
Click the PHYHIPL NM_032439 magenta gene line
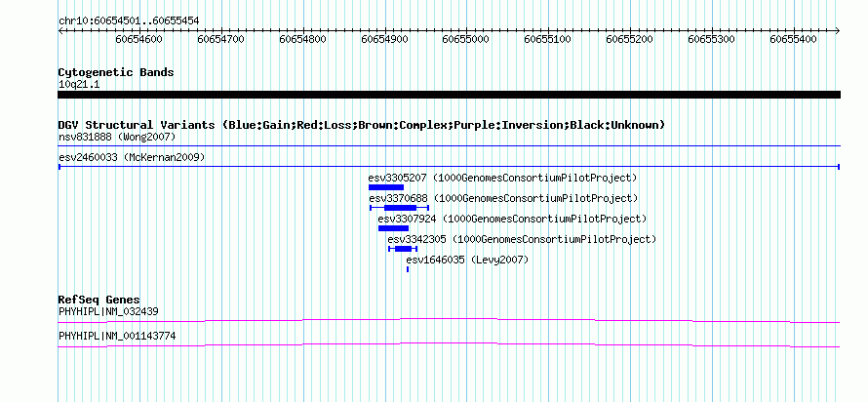click(449, 320)
